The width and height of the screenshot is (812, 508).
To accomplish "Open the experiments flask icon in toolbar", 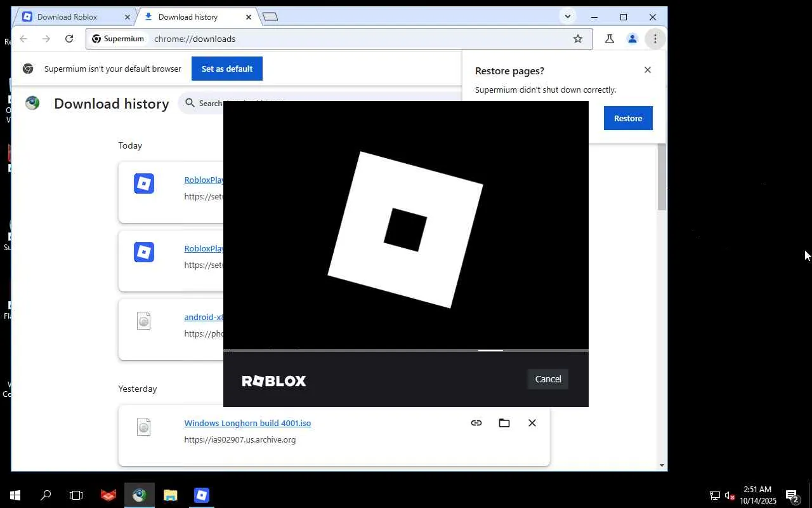I will coord(610,39).
